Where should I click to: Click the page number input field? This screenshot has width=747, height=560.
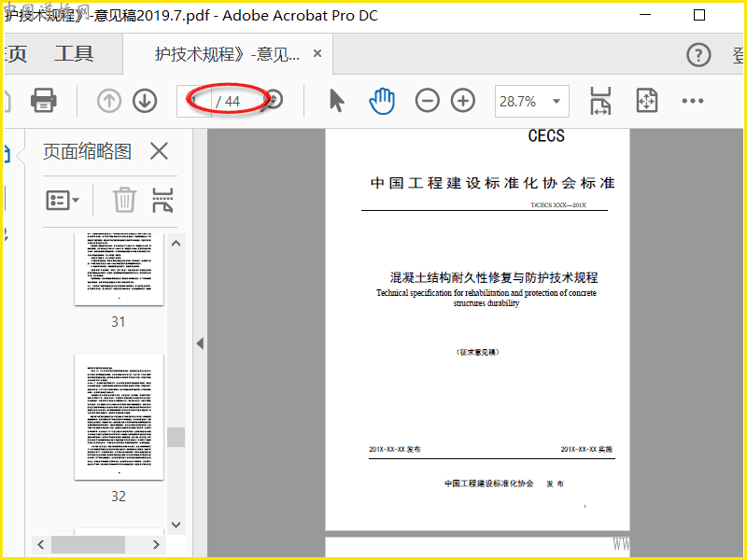(x=194, y=101)
